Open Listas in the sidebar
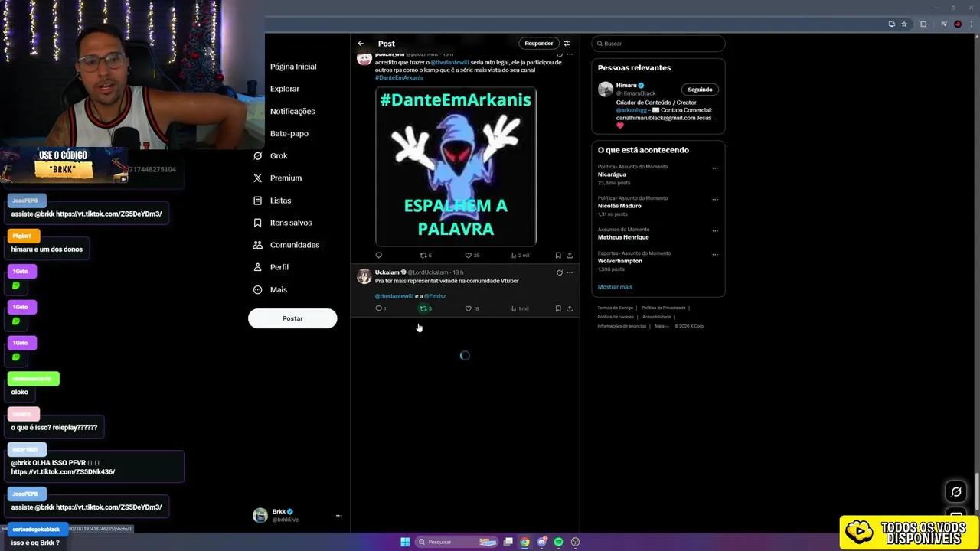980x551 pixels. 272,201
